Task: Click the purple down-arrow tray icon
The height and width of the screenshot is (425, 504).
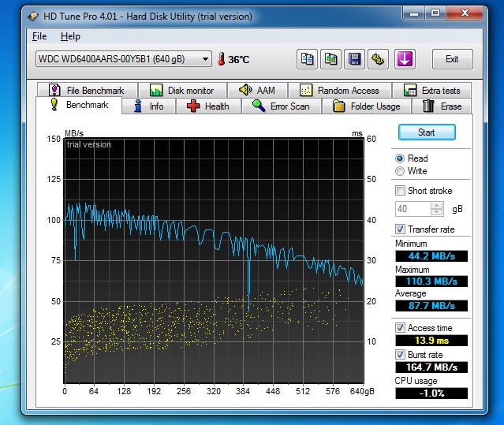Action: pos(405,59)
